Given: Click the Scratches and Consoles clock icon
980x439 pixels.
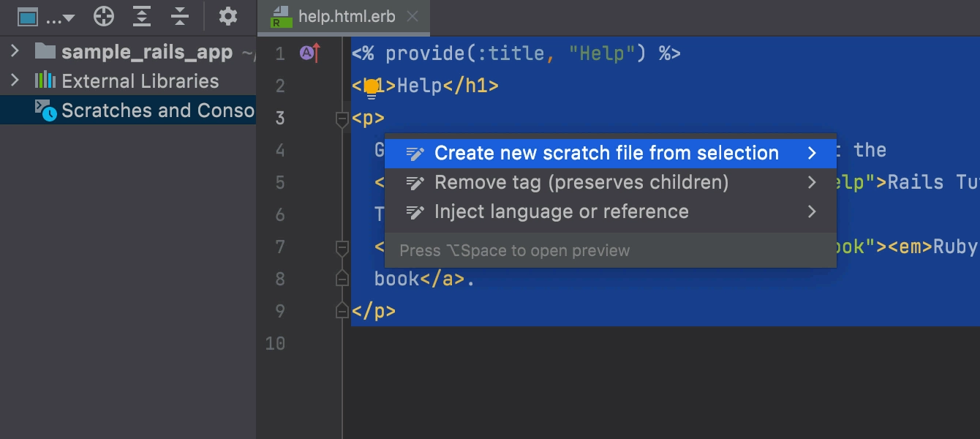Looking at the screenshot, I should point(45,110).
